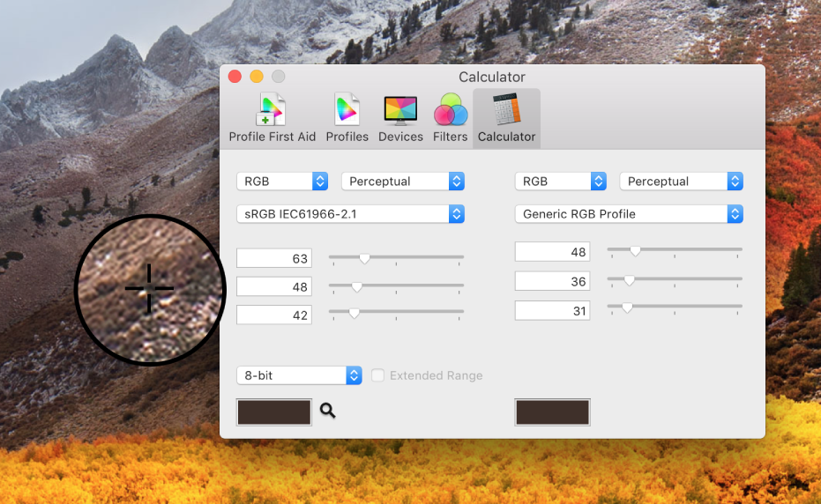The height and width of the screenshot is (504, 821).
Task: Open the 8-bit depth dropdown
Action: click(299, 375)
